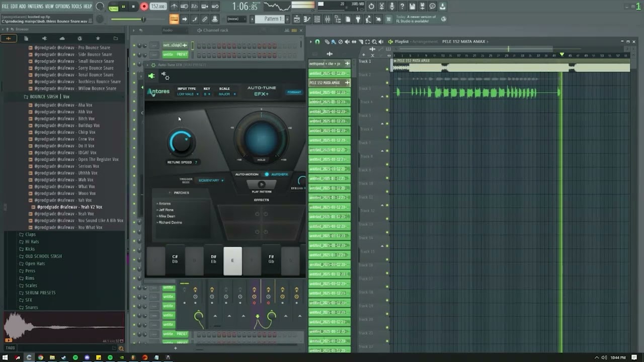This screenshot has width=644, height=362.
Task: Open the FILE menu
Action: point(6,6)
